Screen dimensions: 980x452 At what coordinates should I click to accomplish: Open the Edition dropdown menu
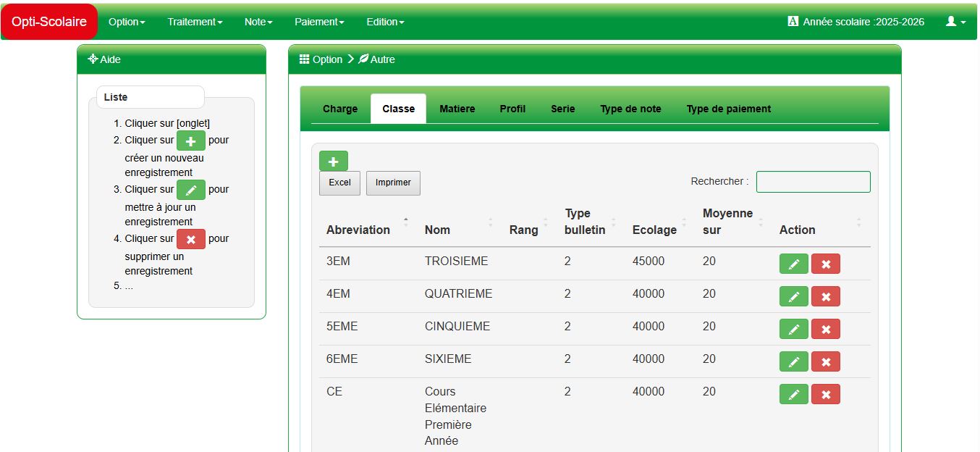click(x=385, y=22)
